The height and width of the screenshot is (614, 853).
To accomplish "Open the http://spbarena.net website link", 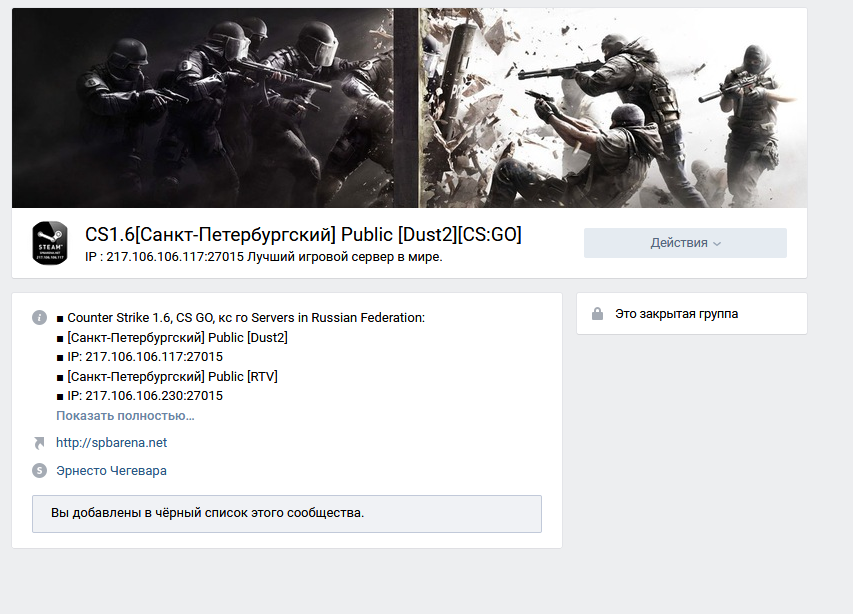I will 112,443.
